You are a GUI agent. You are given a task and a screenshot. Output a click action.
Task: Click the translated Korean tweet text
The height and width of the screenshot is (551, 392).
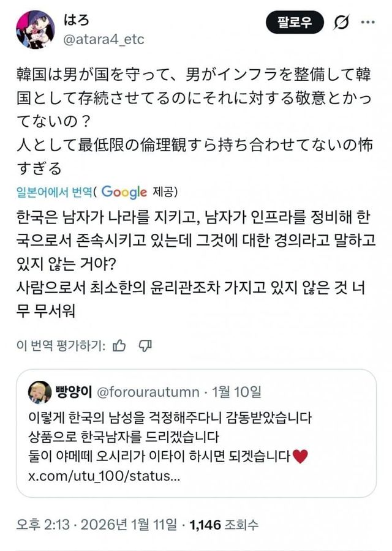pyautogui.click(x=195, y=264)
